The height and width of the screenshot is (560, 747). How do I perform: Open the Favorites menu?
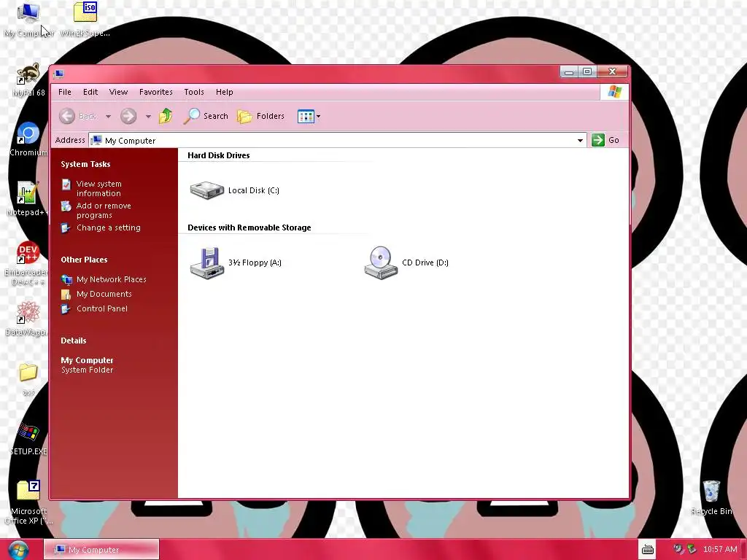click(156, 92)
